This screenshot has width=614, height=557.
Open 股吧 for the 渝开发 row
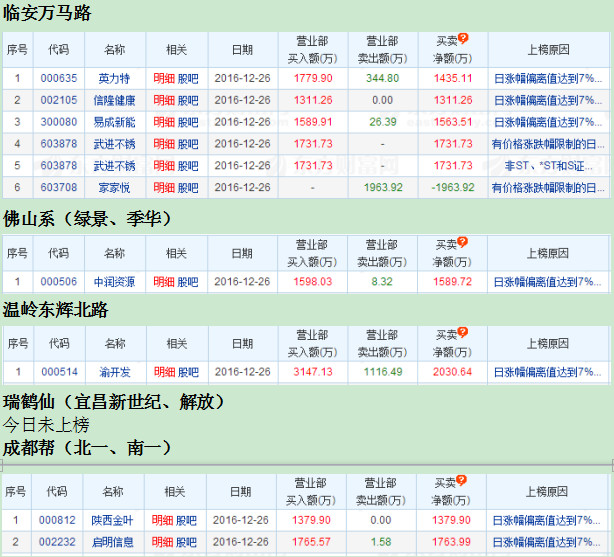coord(188,372)
